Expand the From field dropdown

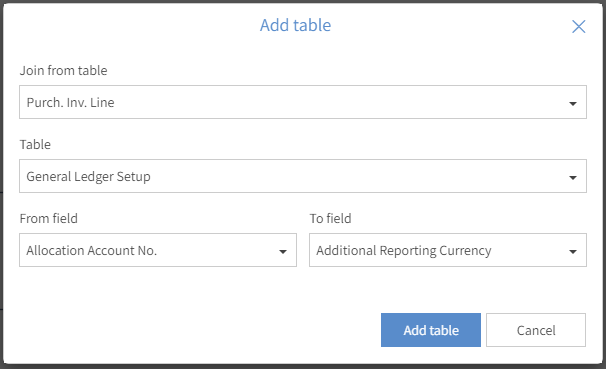(x=158, y=250)
